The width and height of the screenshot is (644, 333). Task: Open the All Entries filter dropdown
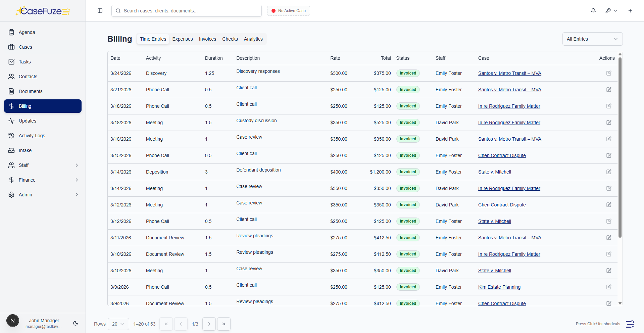pos(592,39)
